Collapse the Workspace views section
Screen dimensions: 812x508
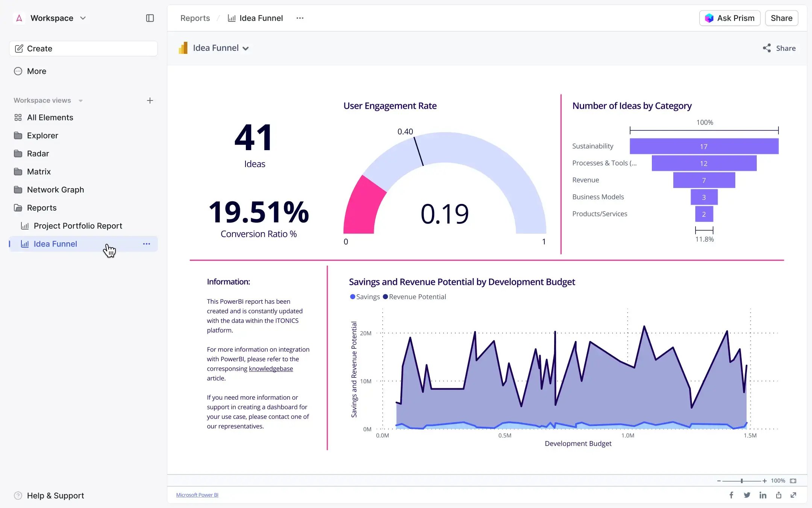click(x=80, y=100)
